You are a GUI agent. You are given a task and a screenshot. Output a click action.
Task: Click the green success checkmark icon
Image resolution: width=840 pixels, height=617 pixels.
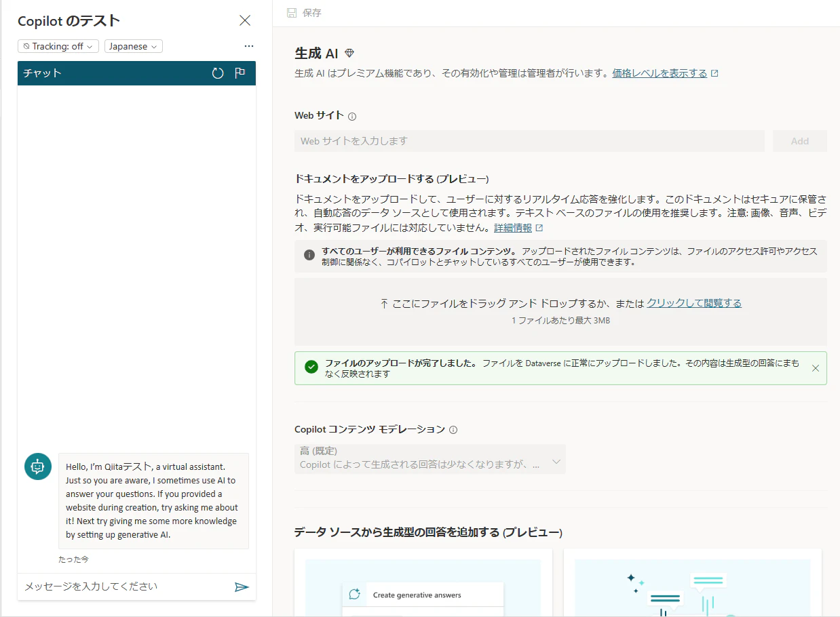click(x=311, y=367)
